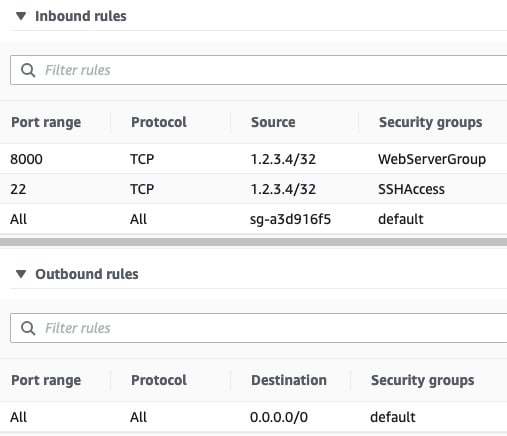Click the sg-a3d916f5 source value
This screenshot has width=507, height=436.
pyautogui.click(x=290, y=219)
